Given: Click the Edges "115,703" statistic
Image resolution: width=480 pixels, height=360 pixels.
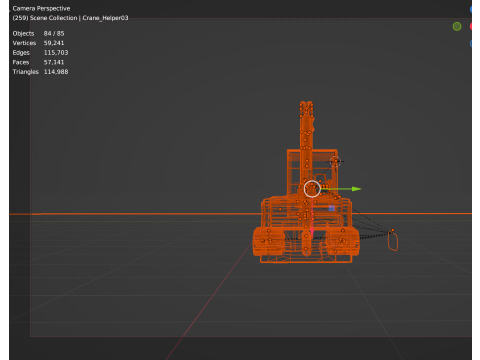Looking at the screenshot, I should point(56,53).
